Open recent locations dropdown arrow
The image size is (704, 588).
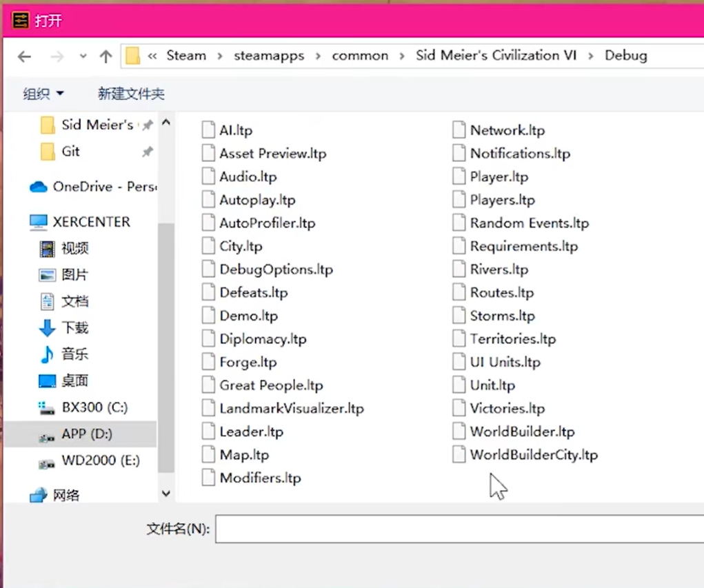tap(83, 57)
